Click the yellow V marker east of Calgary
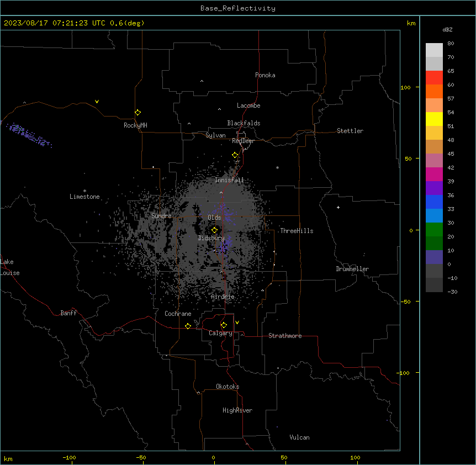The height and width of the screenshot is (465, 476). click(x=237, y=323)
